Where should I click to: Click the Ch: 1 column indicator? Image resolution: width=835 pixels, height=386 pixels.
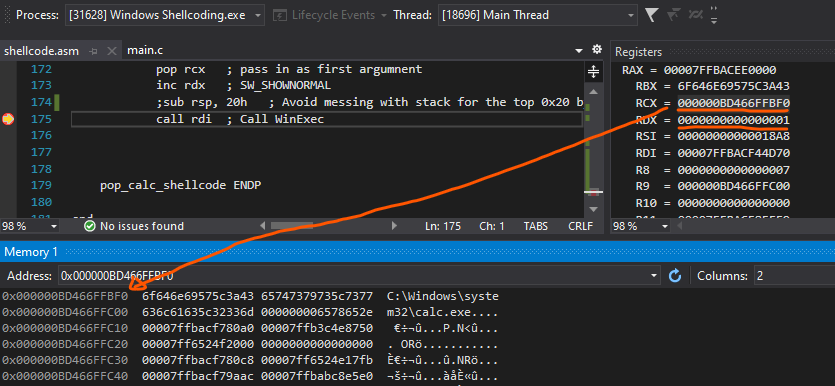[x=492, y=226]
